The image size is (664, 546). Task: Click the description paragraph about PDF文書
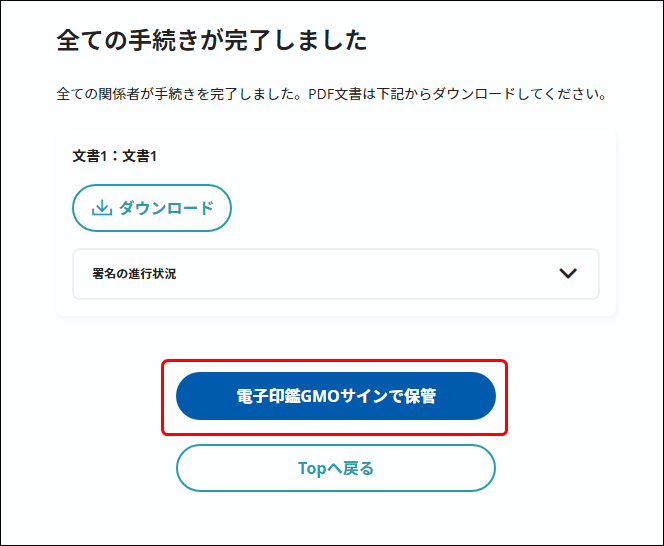click(331, 94)
